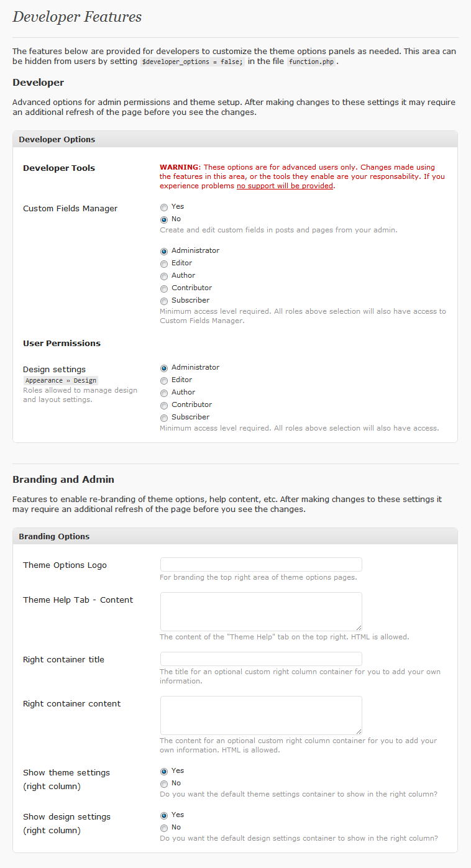
Task: Choose Editor for Design settings permission
Action: pyautogui.click(x=164, y=380)
